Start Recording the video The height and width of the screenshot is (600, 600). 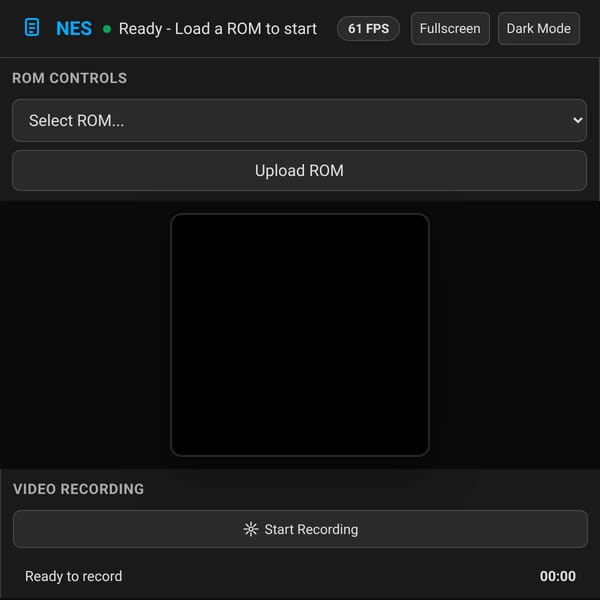(300, 529)
